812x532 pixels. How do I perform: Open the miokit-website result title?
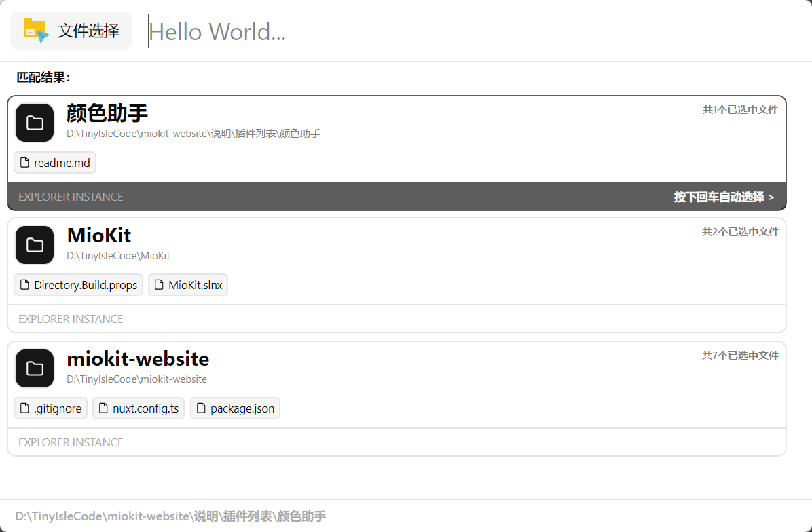[138, 359]
